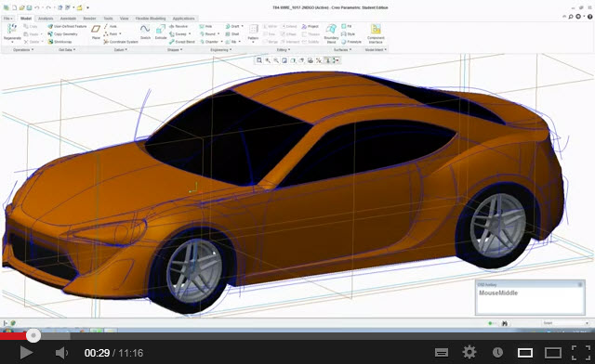Expand the Model Intent group menu
Screen dimensions: 595x364
pyautogui.click(x=376, y=49)
